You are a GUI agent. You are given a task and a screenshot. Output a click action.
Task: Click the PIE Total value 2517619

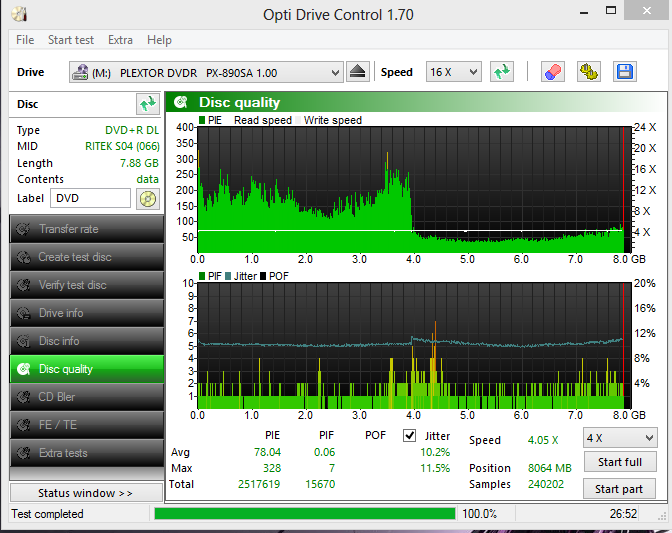tap(259, 484)
